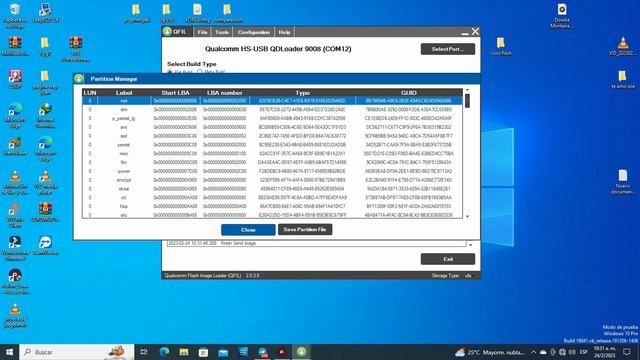Click Close in Partition Manager

[x=248, y=230]
